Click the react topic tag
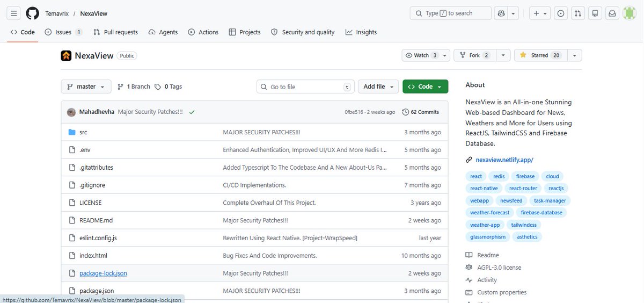This screenshot has width=644, height=303. click(x=476, y=176)
